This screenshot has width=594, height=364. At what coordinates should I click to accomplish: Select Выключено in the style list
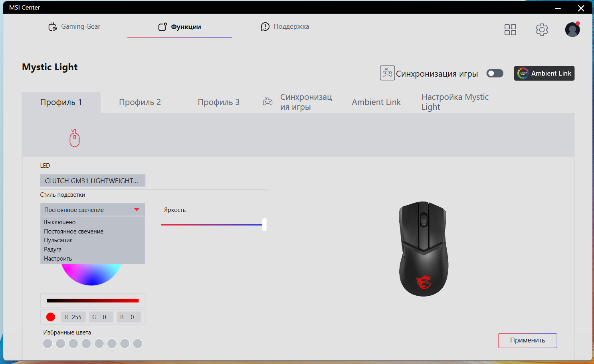click(60, 222)
